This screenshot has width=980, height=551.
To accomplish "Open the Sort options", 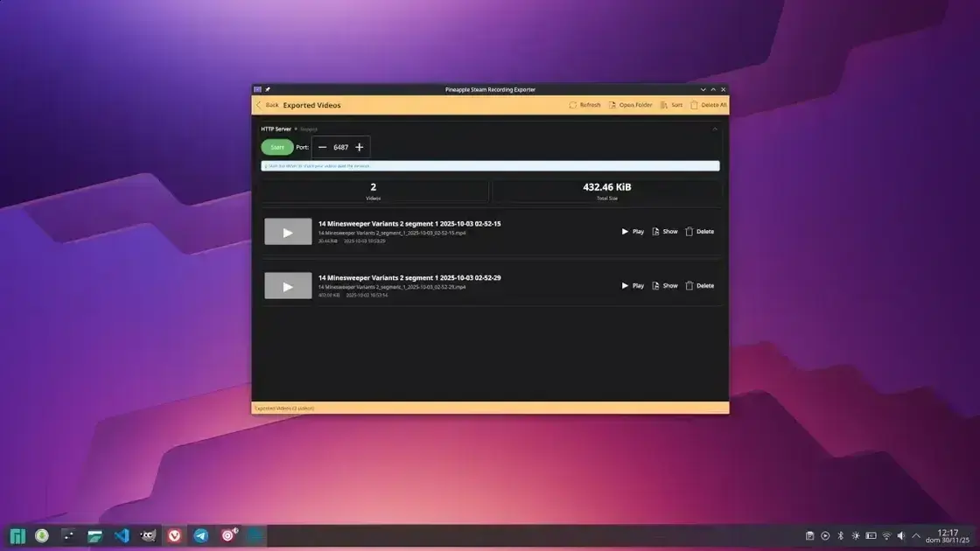I will pyautogui.click(x=672, y=105).
